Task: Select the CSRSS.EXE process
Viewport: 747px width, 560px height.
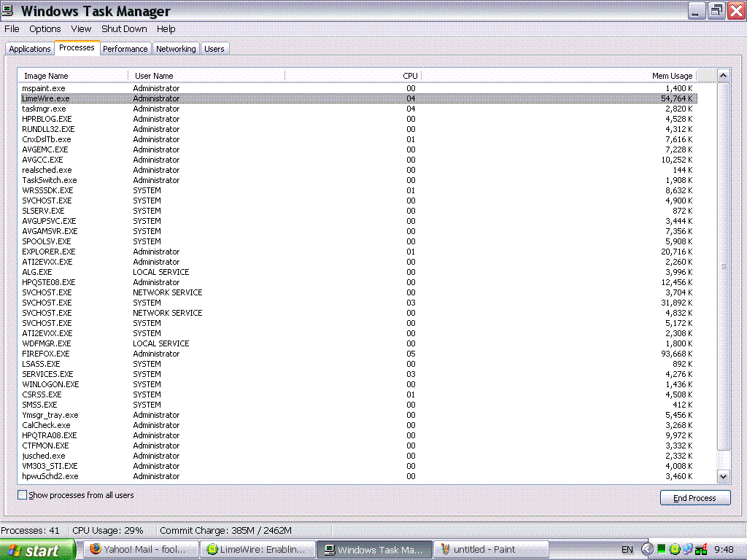Action: (42, 394)
